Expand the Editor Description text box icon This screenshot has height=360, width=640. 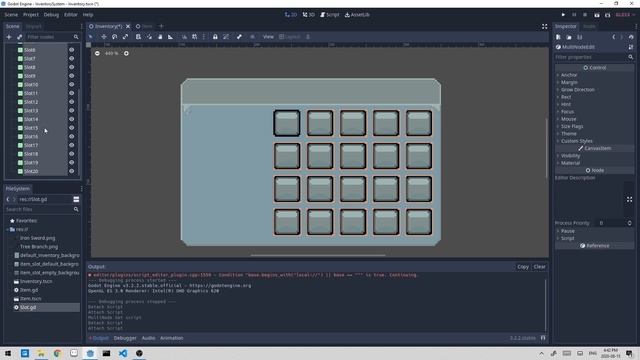point(629,200)
